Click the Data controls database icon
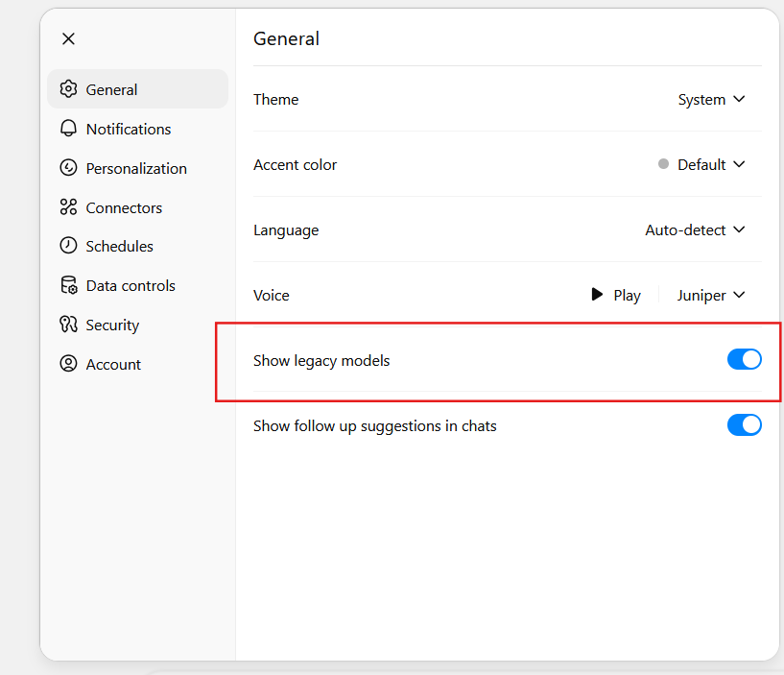 (68, 285)
